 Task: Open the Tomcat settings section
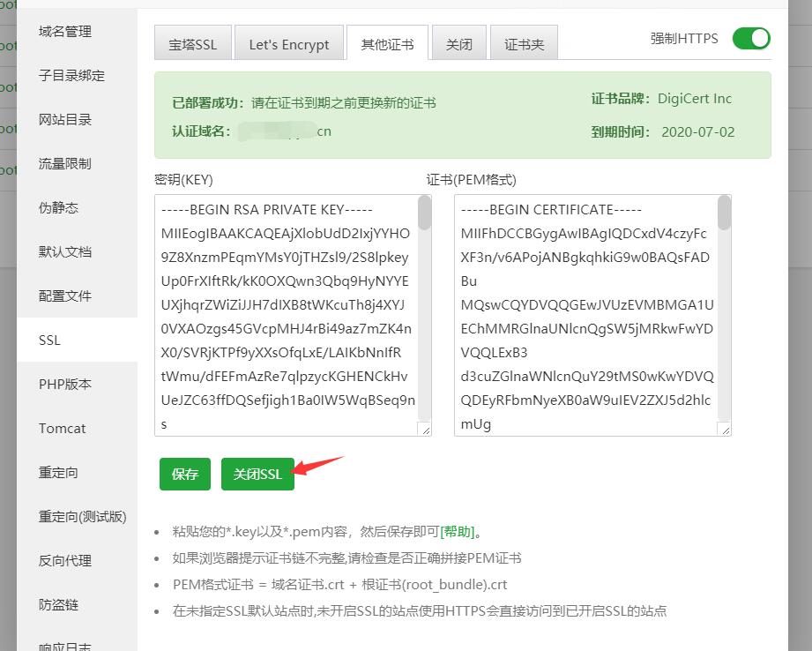pos(62,428)
